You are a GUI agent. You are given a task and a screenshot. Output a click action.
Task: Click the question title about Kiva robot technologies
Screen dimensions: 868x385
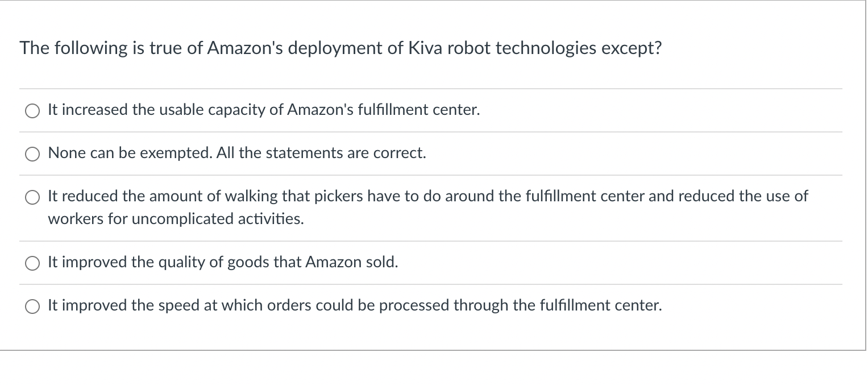click(340, 48)
